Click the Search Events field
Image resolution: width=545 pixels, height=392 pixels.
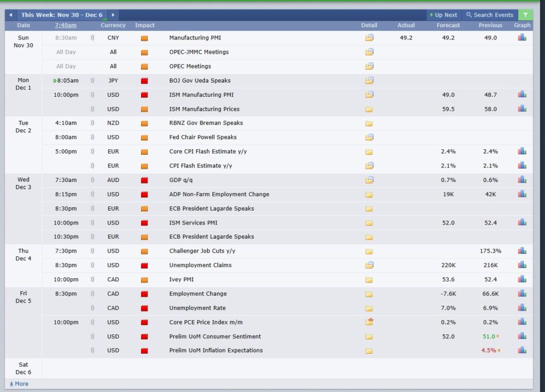[x=490, y=15]
